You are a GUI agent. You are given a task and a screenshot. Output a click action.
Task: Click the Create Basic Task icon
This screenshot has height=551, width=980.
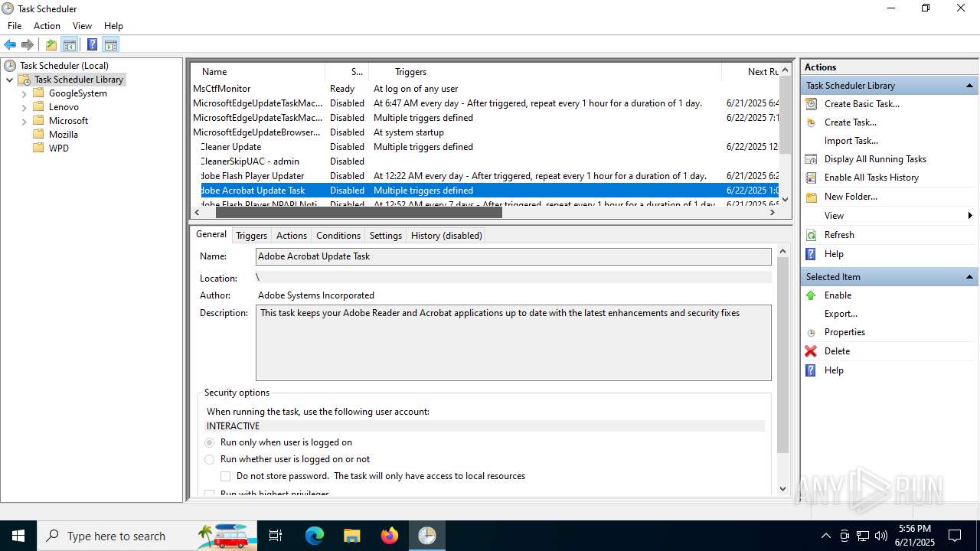[x=812, y=104]
